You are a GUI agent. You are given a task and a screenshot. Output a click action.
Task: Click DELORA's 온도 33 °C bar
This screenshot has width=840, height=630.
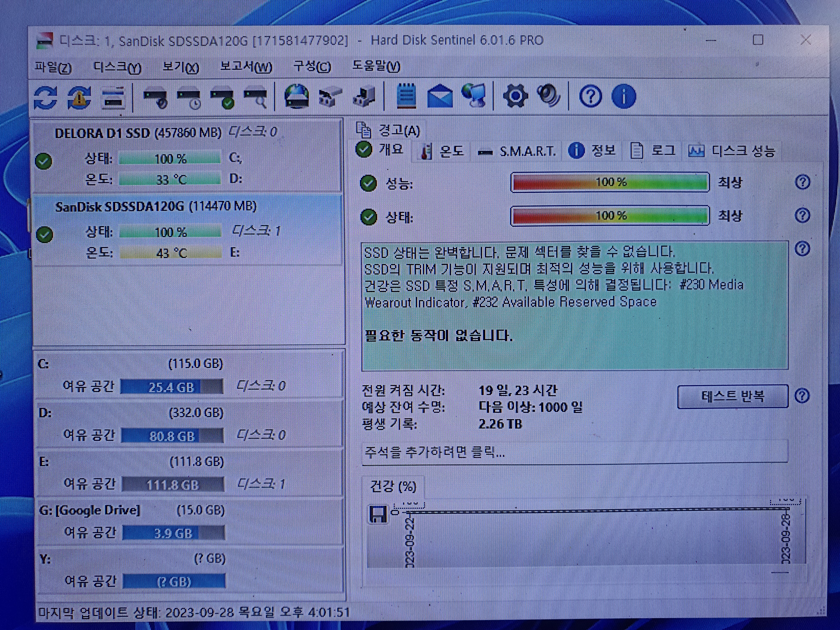[x=170, y=179]
